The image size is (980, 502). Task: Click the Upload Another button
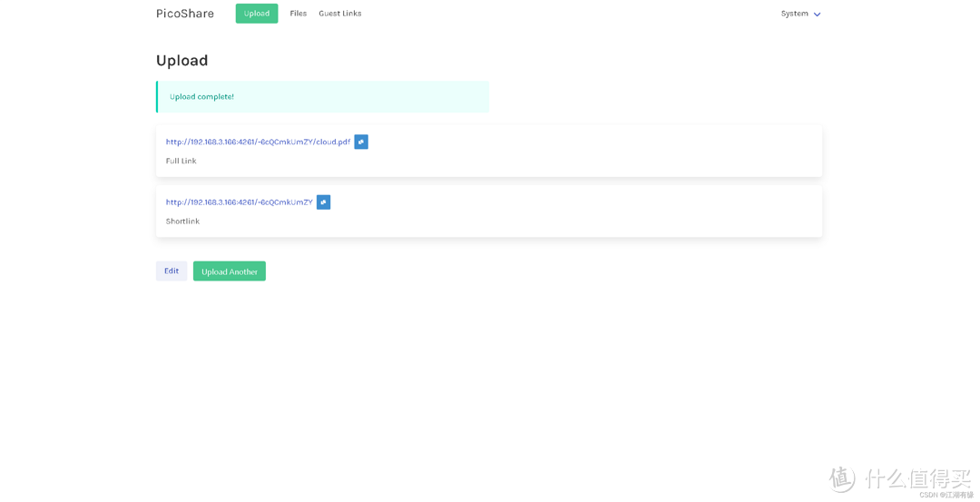[230, 271]
